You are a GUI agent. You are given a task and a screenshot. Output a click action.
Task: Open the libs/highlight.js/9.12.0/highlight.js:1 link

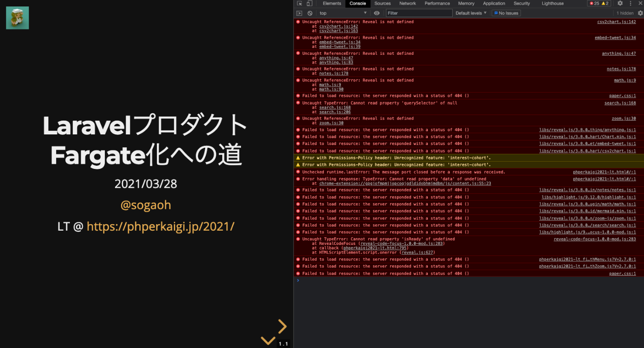pyautogui.click(x=589, y=197)
